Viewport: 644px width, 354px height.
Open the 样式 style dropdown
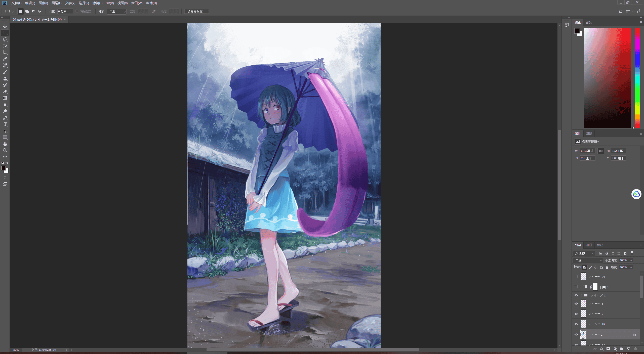117,12
